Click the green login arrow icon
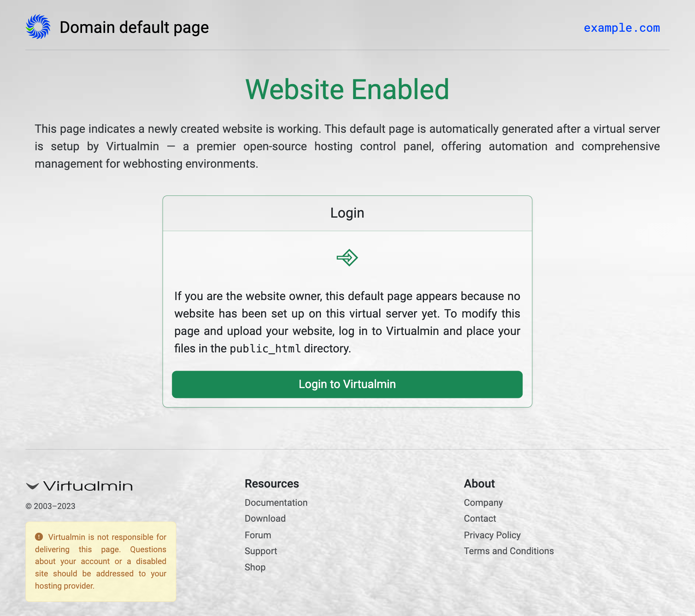The image size is (695, 616). pos(347,258)
